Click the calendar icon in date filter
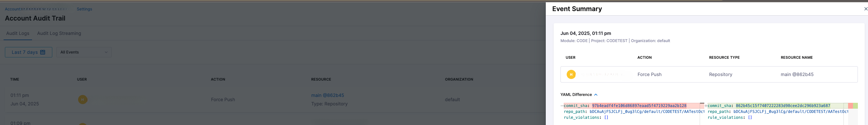 (x=42, y=52)
